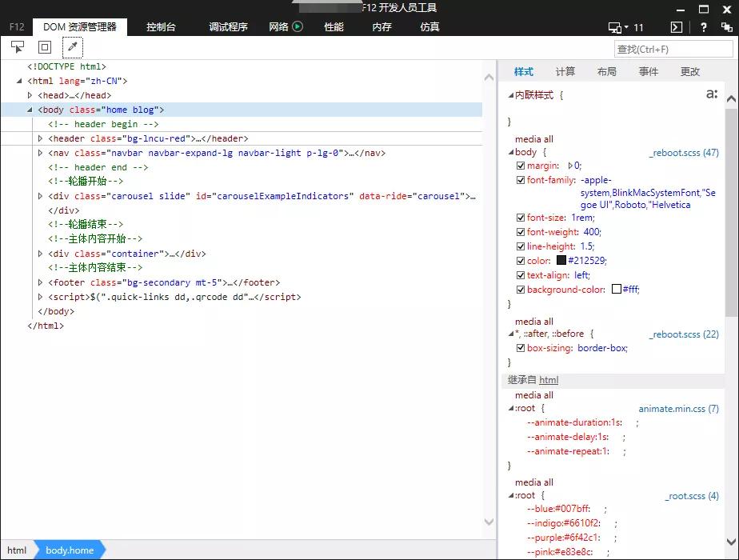Open the console pane icon
Image resolution: width=739 pixels, height=560 pixels.
(677, 27)
